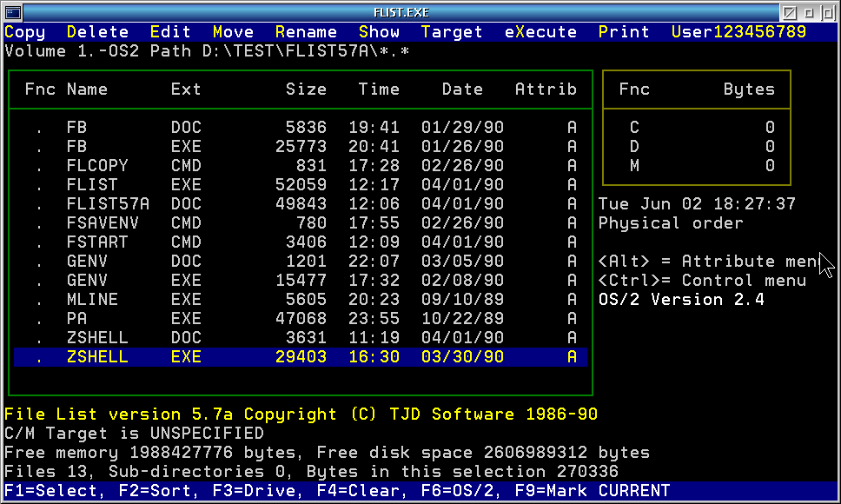Select the FLIST57A DOC file row
The height and width of the screenshot is (504, 841).
[301, 204]
